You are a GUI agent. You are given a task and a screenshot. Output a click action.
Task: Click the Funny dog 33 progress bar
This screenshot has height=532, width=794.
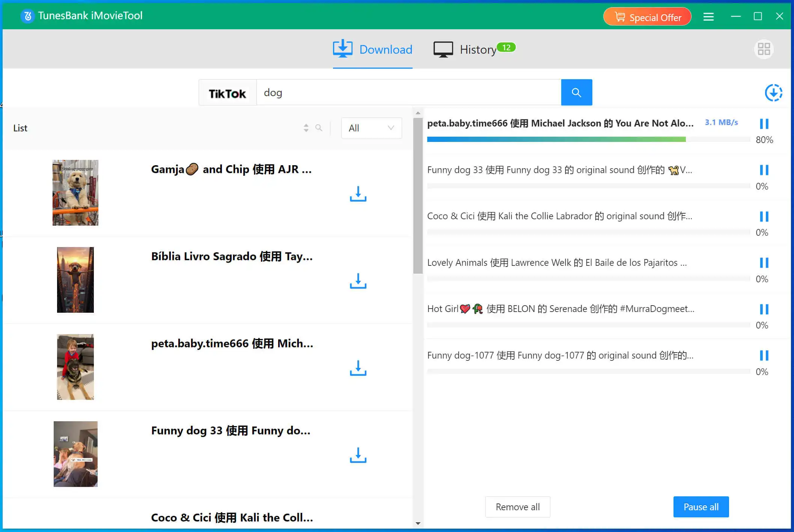(588, 186)
